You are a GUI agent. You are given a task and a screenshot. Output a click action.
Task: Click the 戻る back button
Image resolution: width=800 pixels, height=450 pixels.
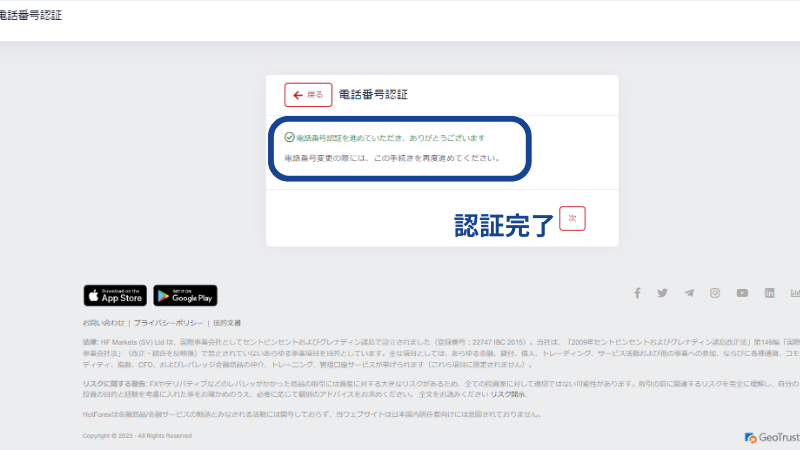[308, 95]
